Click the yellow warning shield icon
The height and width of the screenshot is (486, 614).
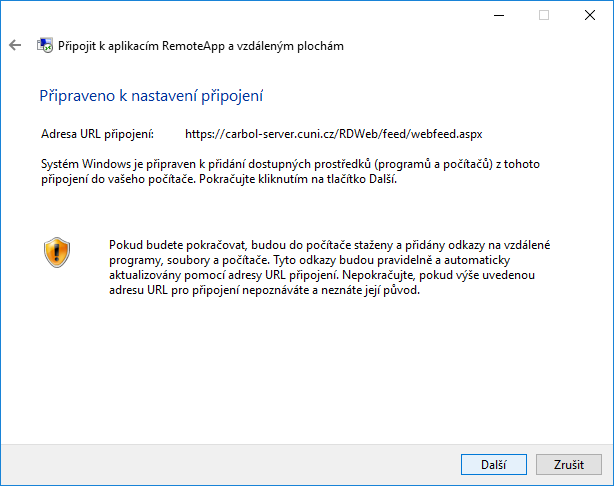click(57, 251)
